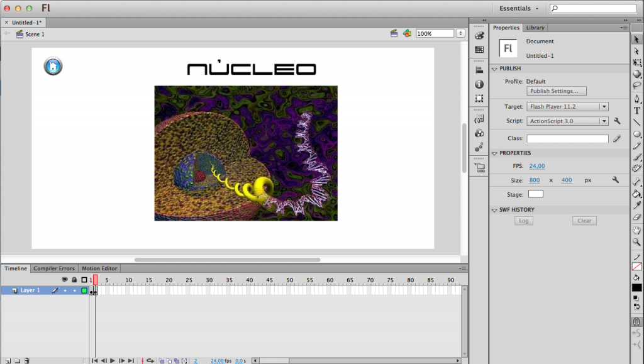Select the Text tool
Screen dimensions: 644x364
(636, 111)
